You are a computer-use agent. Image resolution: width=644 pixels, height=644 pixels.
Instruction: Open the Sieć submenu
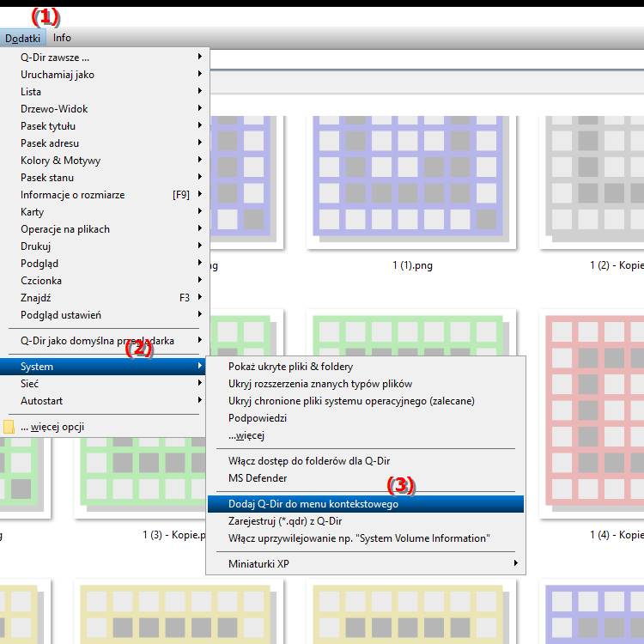[104, 384]
